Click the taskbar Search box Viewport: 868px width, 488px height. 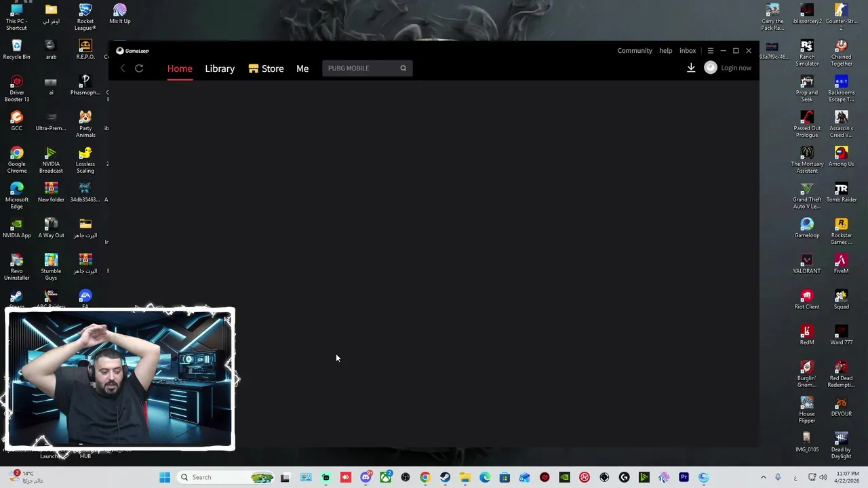point(226,477)
